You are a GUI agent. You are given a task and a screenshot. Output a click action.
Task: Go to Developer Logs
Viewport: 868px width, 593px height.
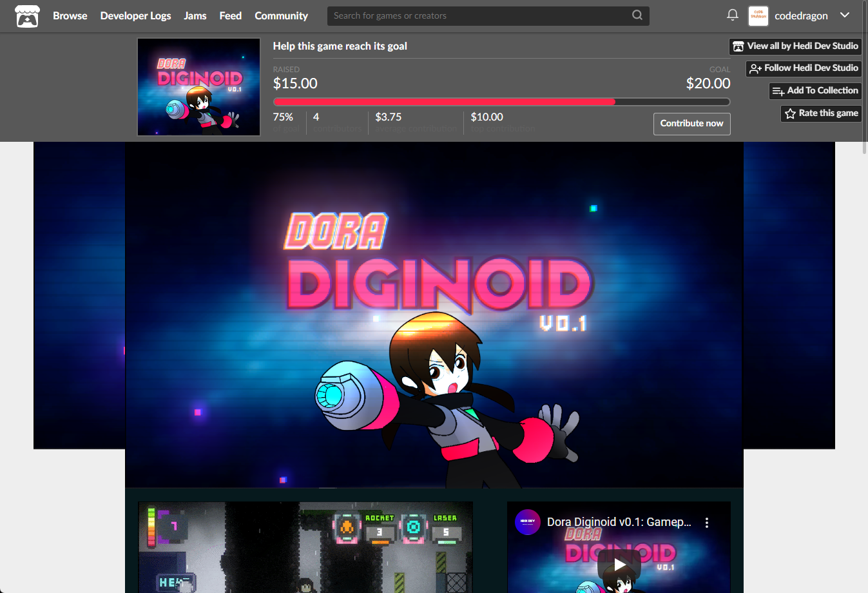point(135,15)
